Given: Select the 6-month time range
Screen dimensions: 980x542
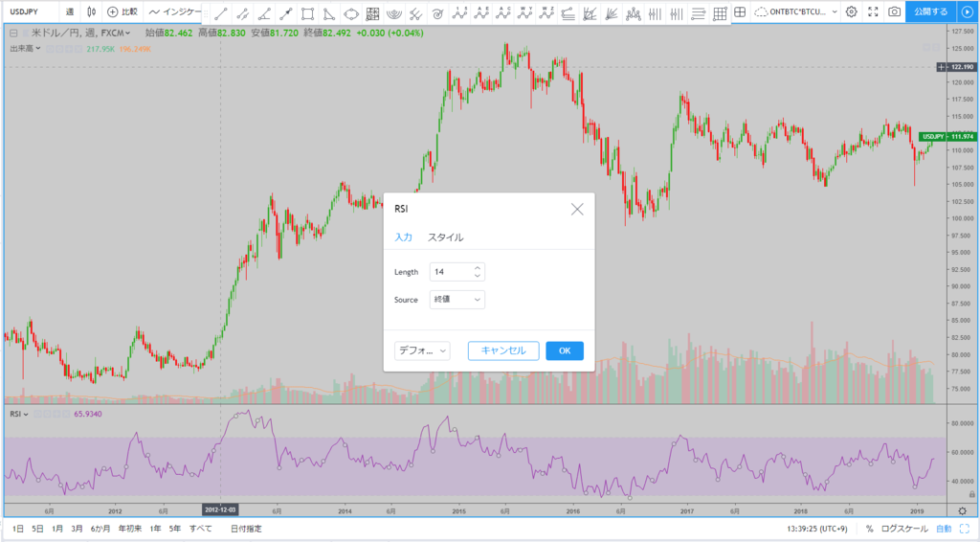Looking at the screenshot, I should (x=100, y=529).
